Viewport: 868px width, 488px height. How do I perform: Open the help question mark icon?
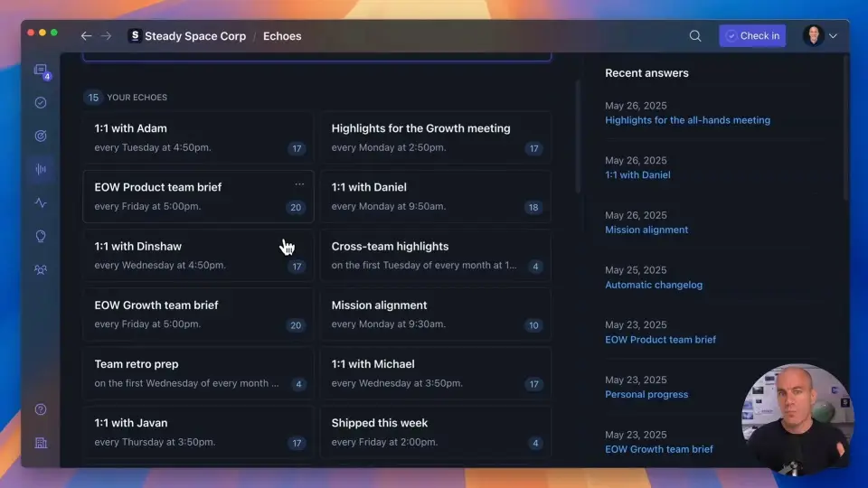pyautogui.click(x=41, y=409)
